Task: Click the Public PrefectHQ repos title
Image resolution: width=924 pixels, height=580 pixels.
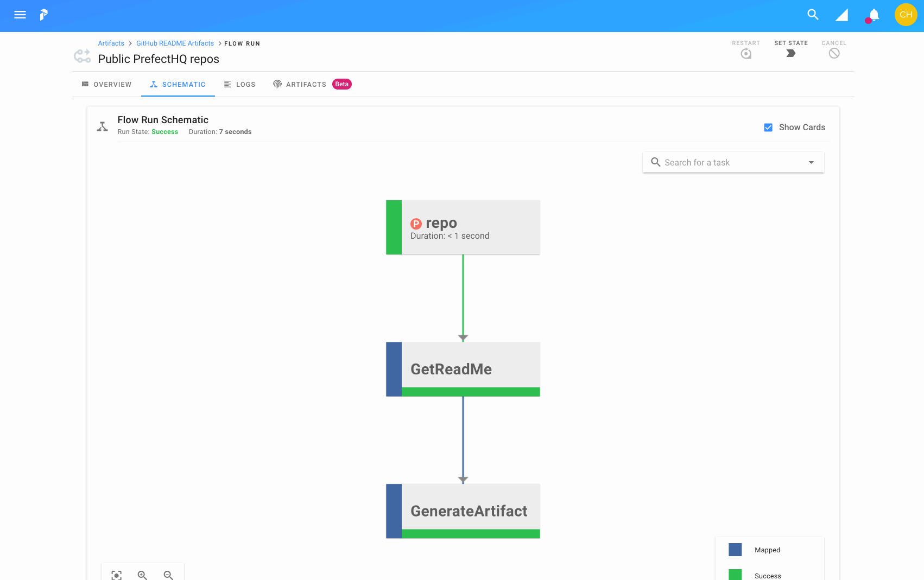Action: (159, 59)
